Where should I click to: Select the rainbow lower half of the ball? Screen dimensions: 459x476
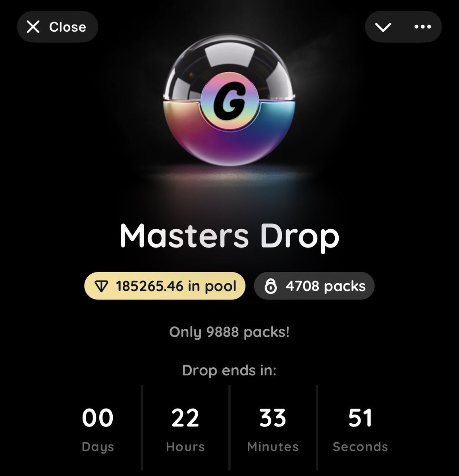pos(229,135)
